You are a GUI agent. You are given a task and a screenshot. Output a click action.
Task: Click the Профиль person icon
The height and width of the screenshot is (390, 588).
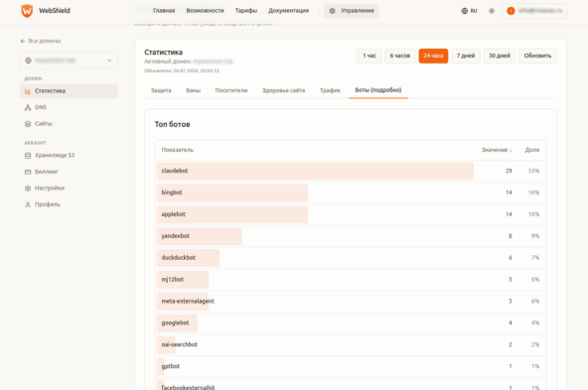(28, 204)
